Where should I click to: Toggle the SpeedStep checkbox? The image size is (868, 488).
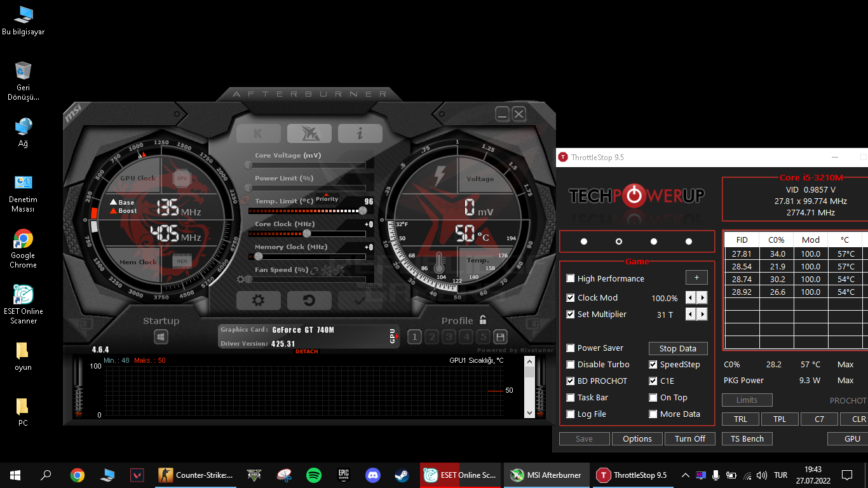tap(653, 364)
